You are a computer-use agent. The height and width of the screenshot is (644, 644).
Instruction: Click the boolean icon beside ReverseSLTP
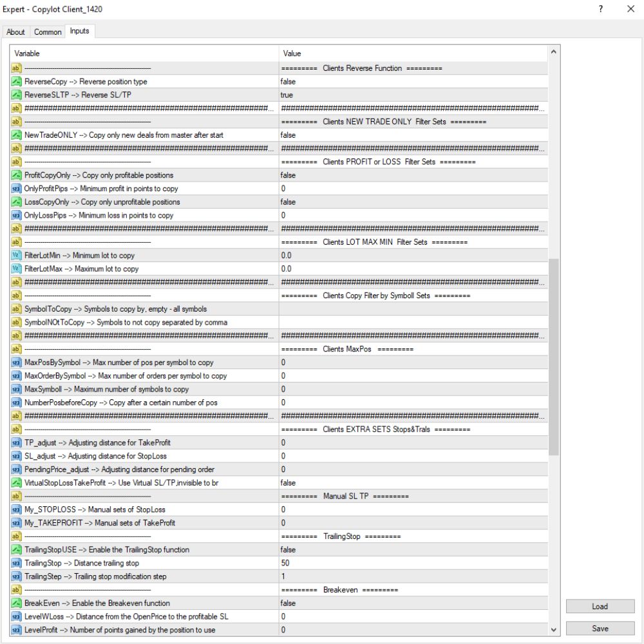coord(16,95)
